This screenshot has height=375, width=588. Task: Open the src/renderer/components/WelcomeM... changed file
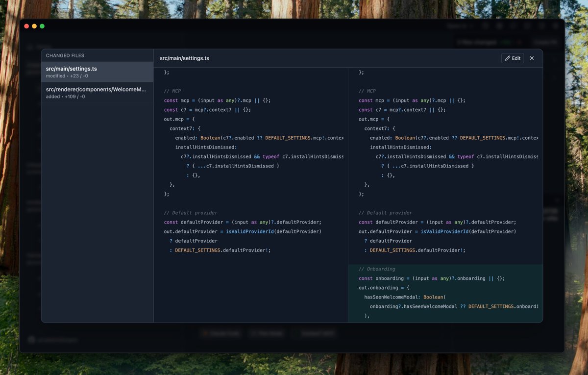pos(97,93)
